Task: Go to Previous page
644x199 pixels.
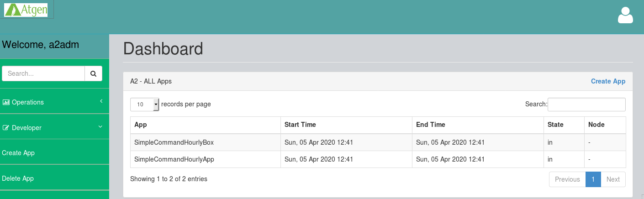Action: [567, 179]
